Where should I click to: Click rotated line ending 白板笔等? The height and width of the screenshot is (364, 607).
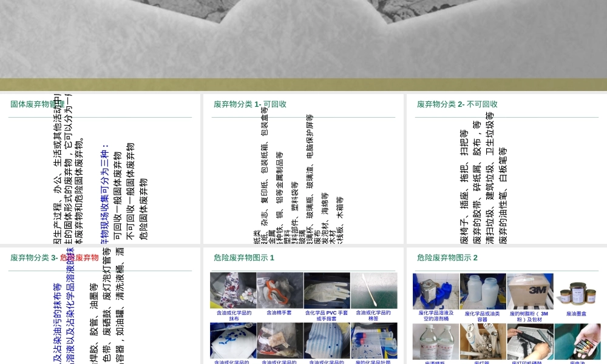click(503, 196)
